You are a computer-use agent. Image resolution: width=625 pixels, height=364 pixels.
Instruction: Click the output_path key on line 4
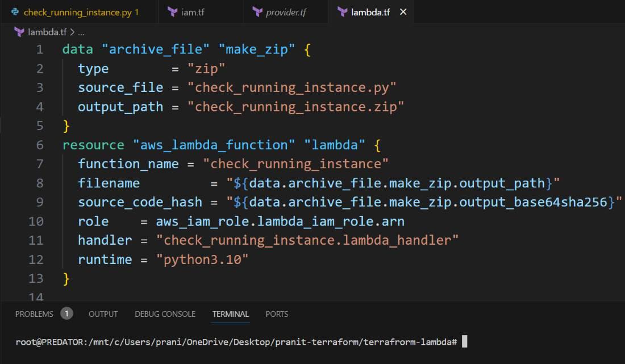pyautogui.click(x=120, y=107)
